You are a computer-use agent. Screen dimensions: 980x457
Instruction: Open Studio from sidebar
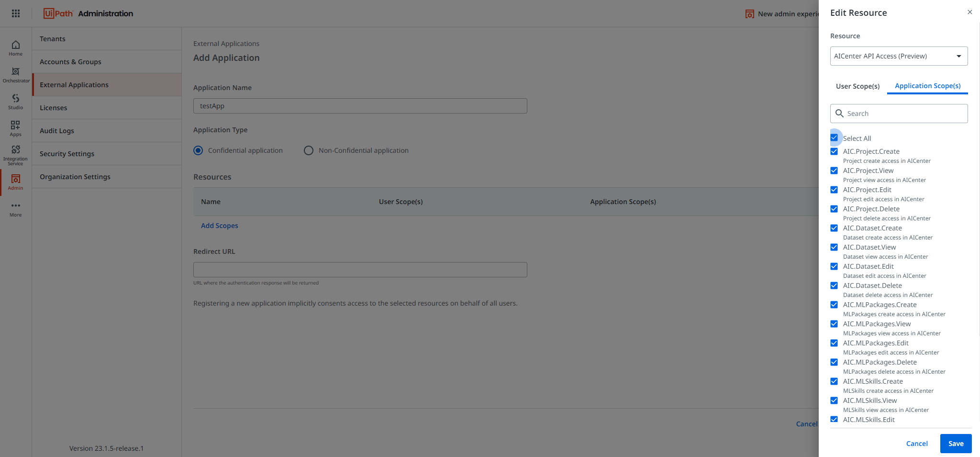click(16, 102)
